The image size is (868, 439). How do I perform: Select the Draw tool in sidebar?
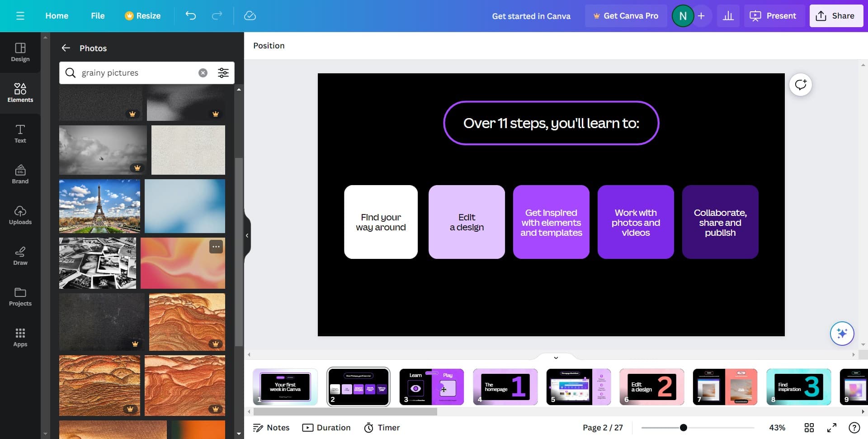20,256
